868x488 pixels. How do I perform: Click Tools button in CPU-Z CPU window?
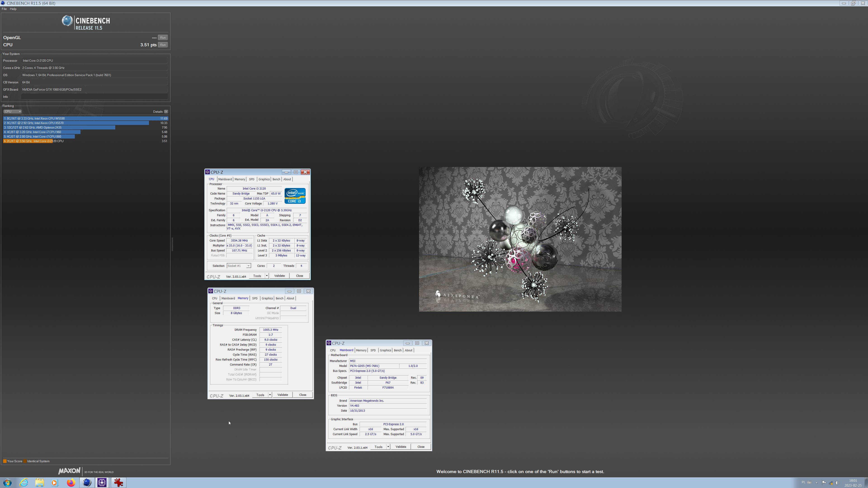(257, 276)
